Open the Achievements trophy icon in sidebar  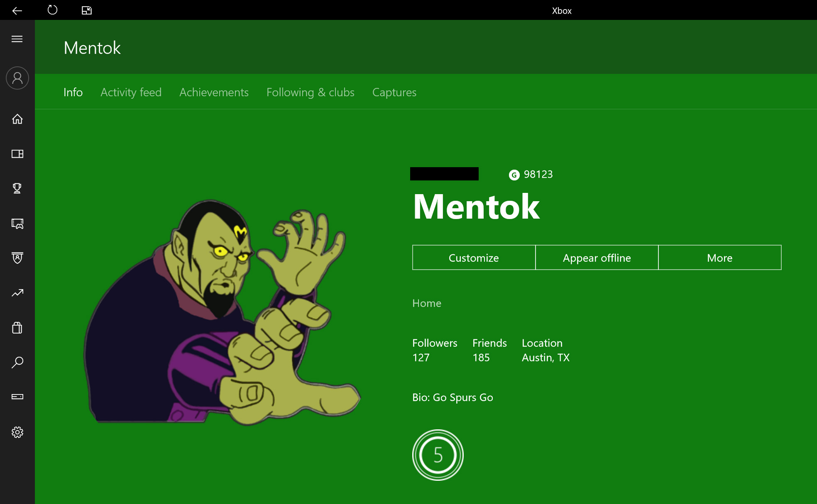pos(17,188)
